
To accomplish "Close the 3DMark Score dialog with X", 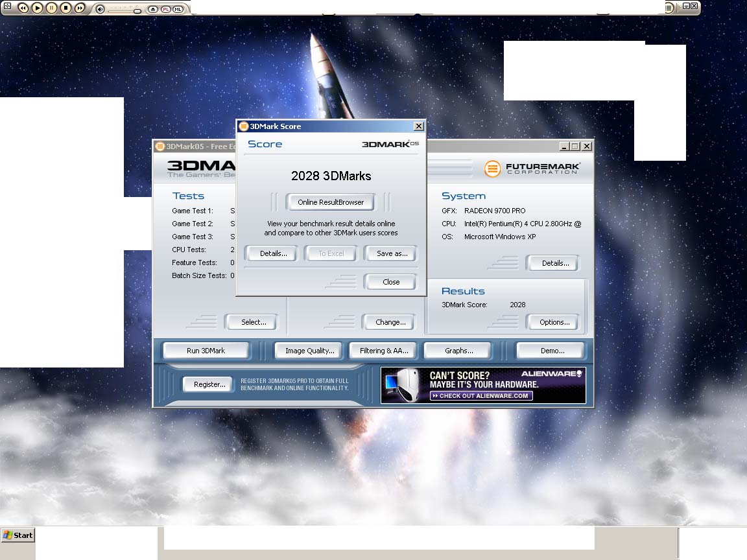I will click(x=419, y=126).
